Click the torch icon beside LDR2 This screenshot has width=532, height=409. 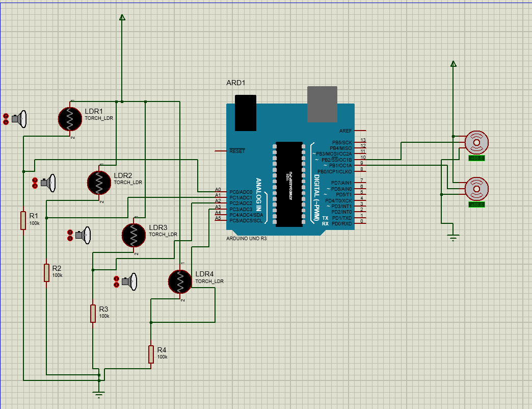[48, 183]
